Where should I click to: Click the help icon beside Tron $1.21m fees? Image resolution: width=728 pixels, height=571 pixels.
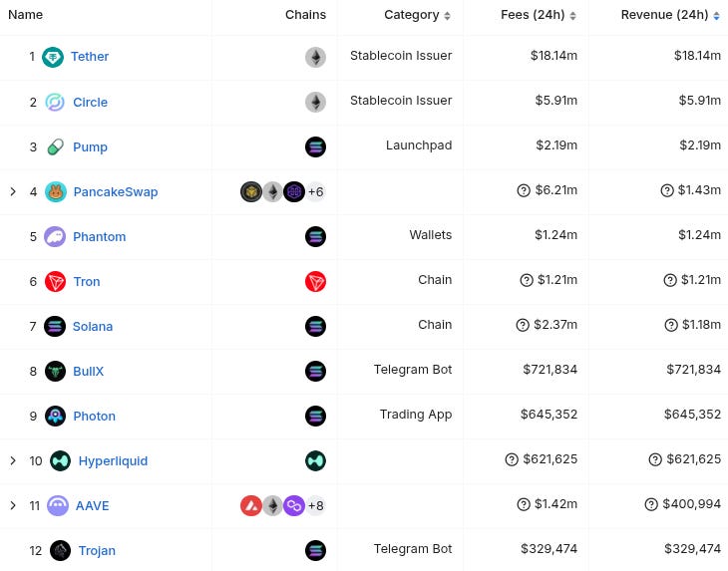pyautogui.click(x=526, y=280)
